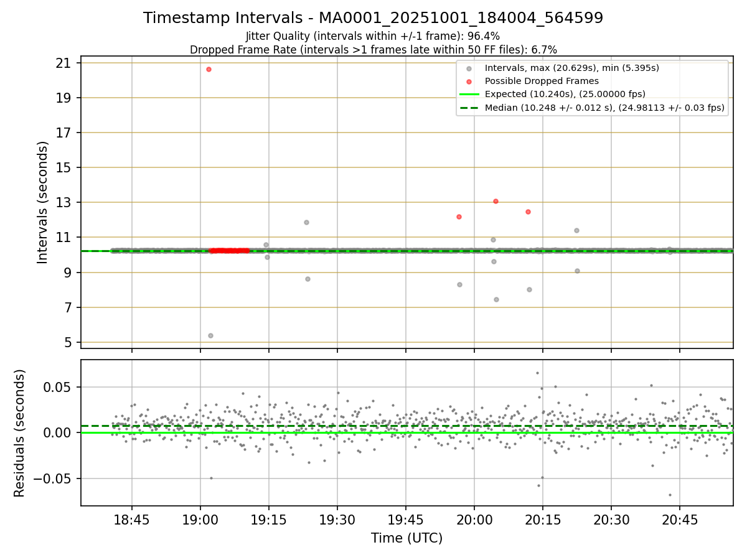Image resolution: width=747 pixels, height=560 pixels.
Task: Click the 'Intervals (seconds)' y-axis label
Action: [43, 202]
